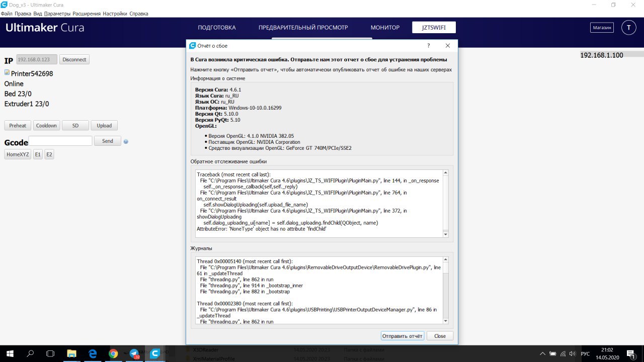The height and width of the screenshot is (362, 644).
Task: Click the Cura logo icon in crash dialog title
Action: [x=192, y=46]
